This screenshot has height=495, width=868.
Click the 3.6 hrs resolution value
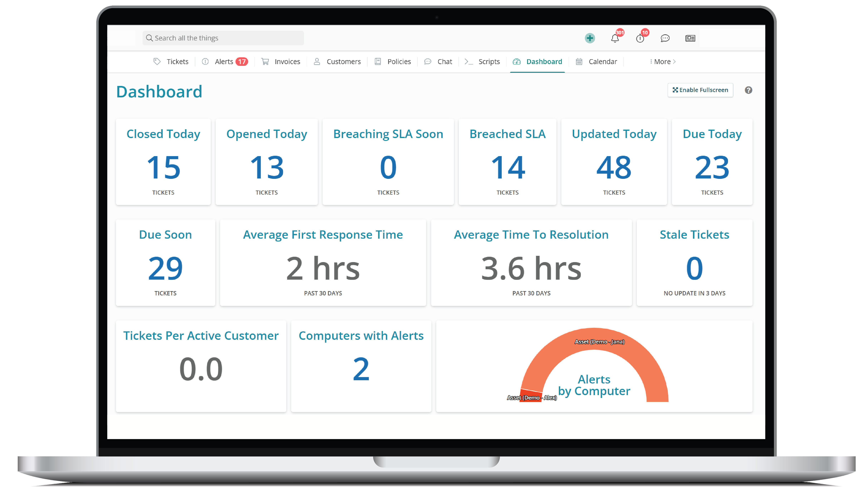click(531, 268)
